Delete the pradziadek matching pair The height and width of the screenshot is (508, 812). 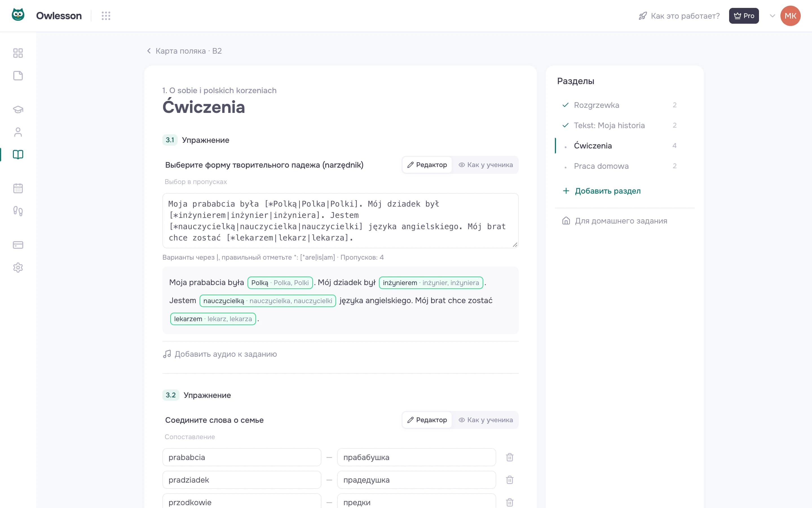pyautogui.click(x=509, y=480)
